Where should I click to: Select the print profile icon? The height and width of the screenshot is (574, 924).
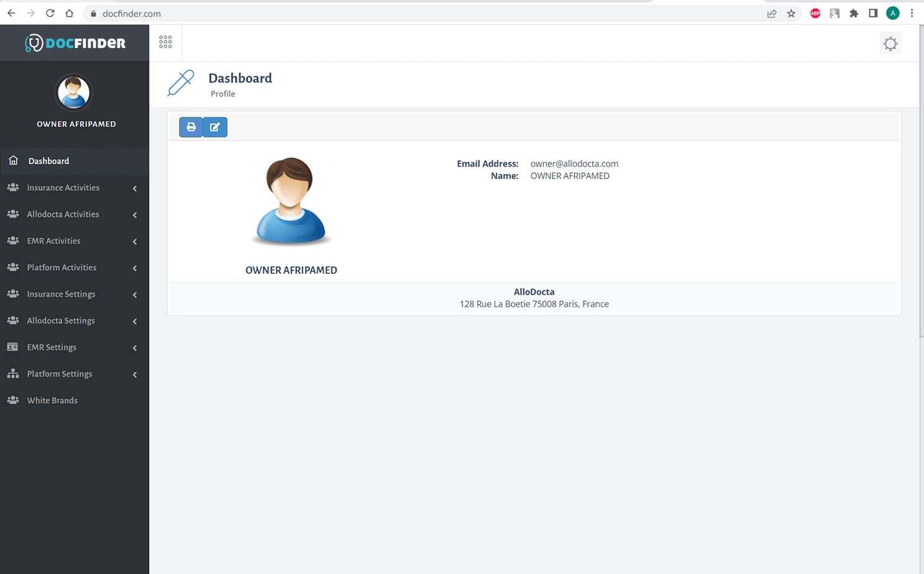click(x=191, y=127)
